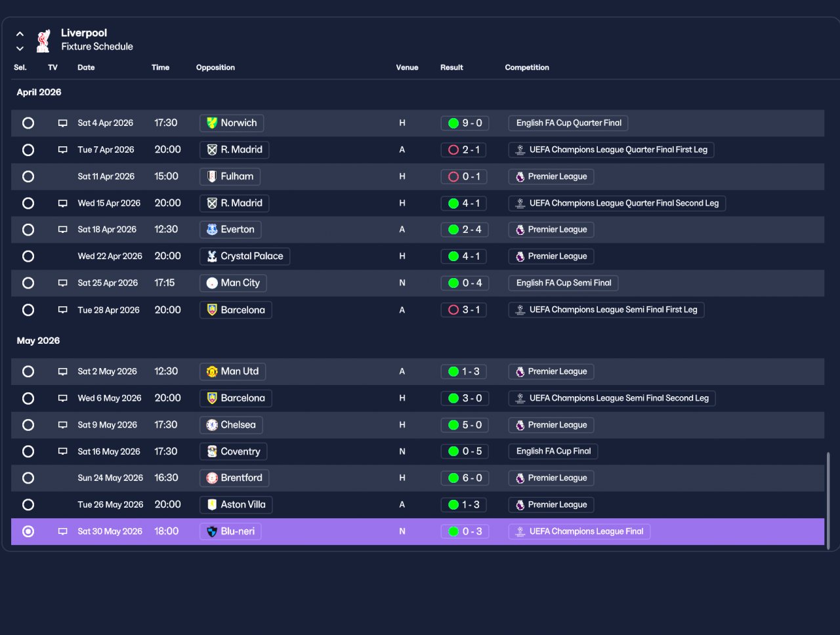This screenshot has width=840, height=635.
Task: Click the up chevron beside Liverpool
Action: [x=20, y=33]
